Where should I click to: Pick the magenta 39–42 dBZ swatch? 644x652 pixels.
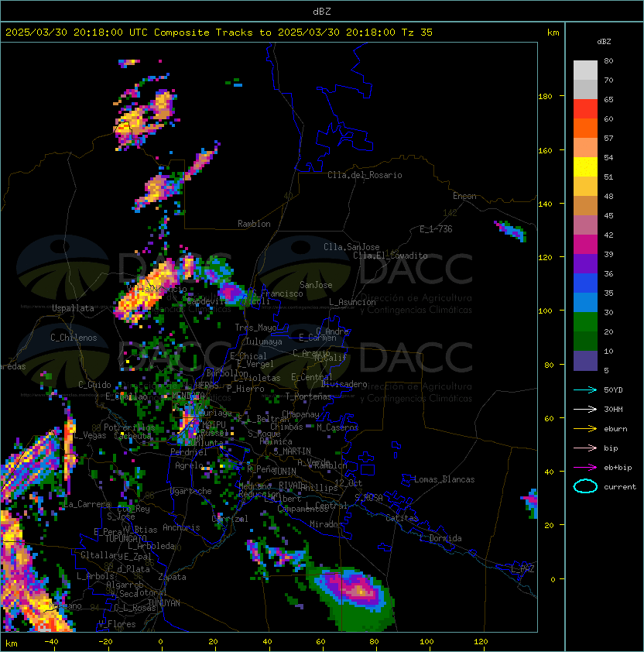[585, 245]
